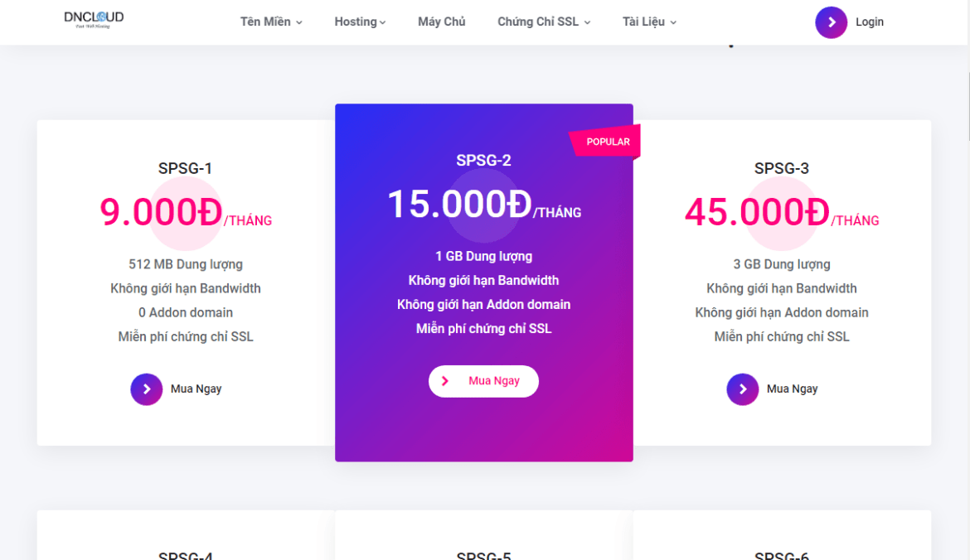
Task: Click the 9.000Đ monthly price
Action: [161, 212]
